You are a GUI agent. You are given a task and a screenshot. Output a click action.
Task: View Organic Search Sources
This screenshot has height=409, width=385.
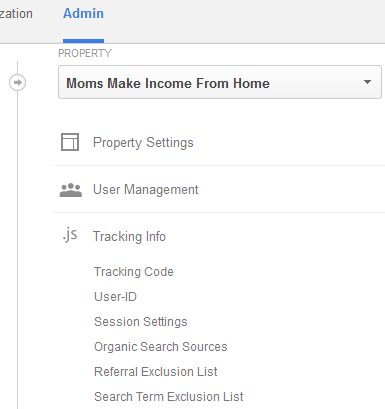click(x=161, y=347)
